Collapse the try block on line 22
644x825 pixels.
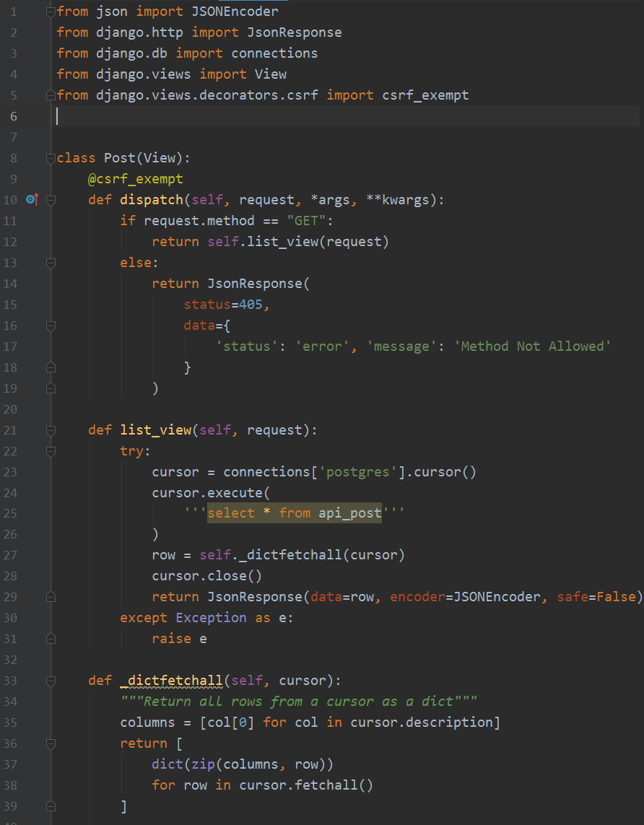click(x=51, y=451)
